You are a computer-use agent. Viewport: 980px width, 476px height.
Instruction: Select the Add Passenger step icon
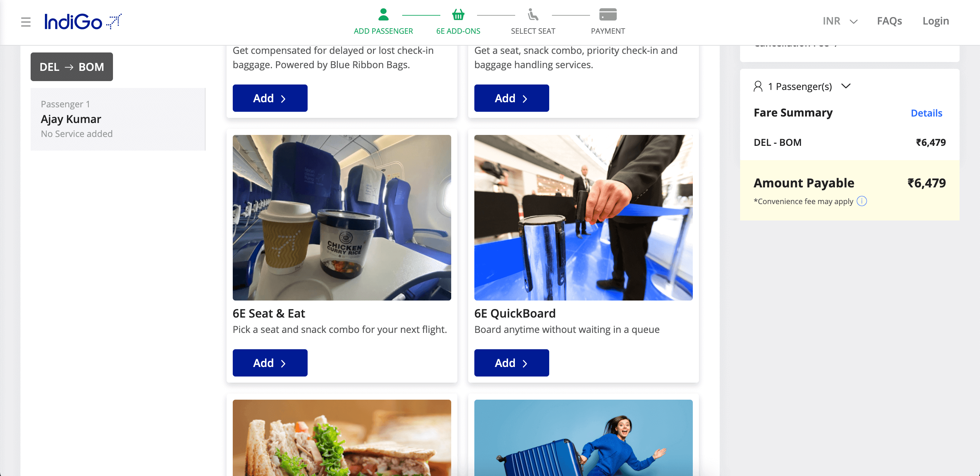point(383,14)
